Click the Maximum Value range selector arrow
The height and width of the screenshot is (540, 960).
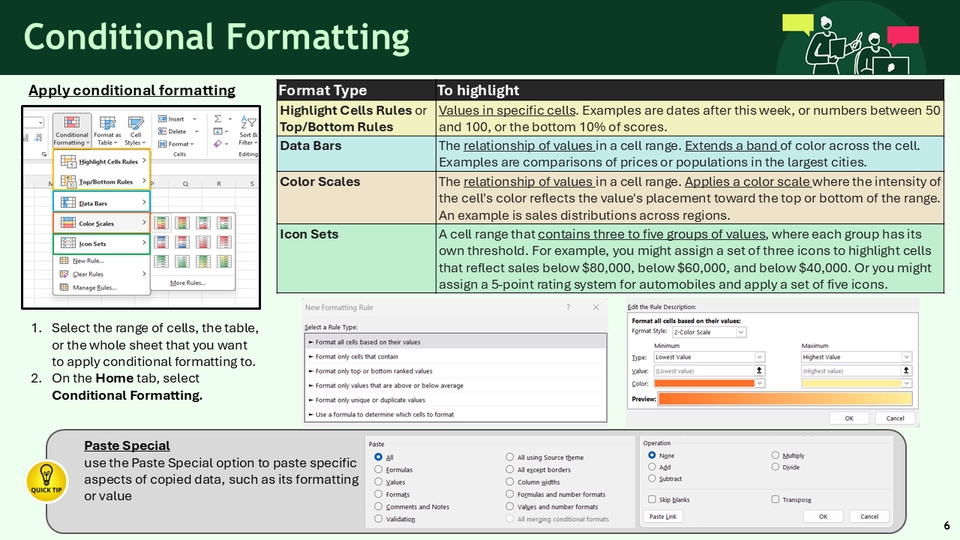907,370
